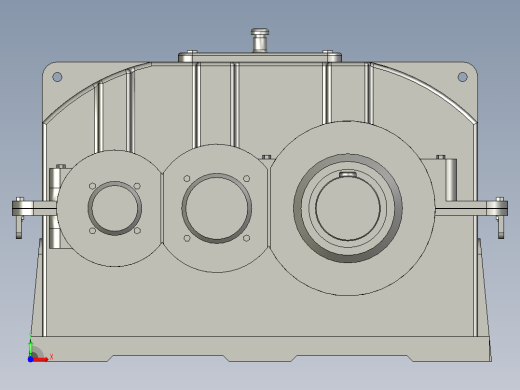The width and height of the screenshot is (520, 390).
Task: Select the bore of the left small bearing cap
Action: click(x=115, y=208)
